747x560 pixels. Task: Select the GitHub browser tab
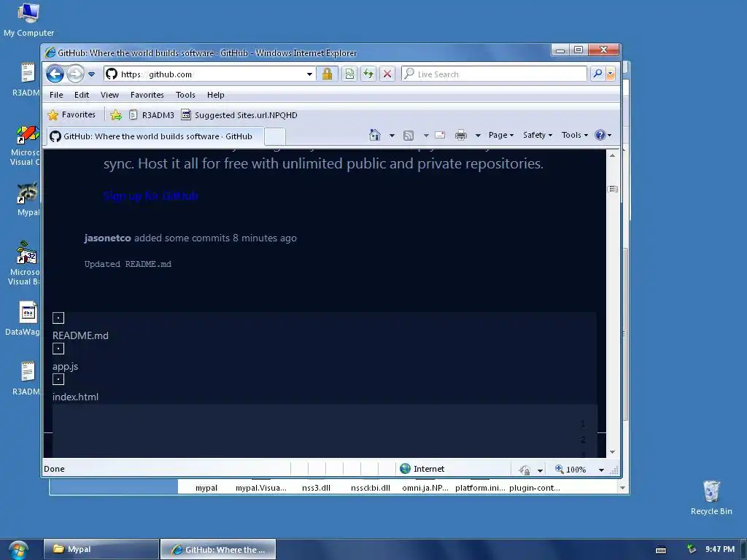point(155,136)
